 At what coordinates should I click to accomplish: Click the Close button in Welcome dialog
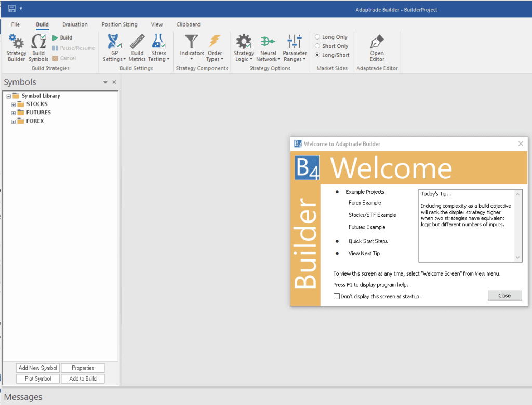pos(504,295)
